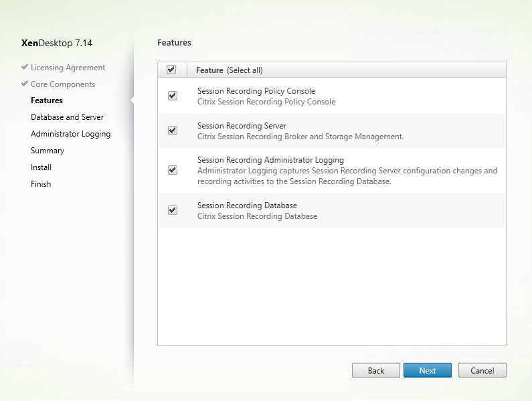Click the Install step in the sidebar

point(41,167)
